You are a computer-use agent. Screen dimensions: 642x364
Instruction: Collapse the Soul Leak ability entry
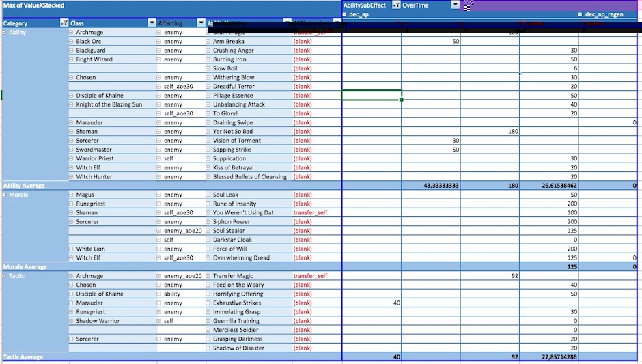[208, 195]
